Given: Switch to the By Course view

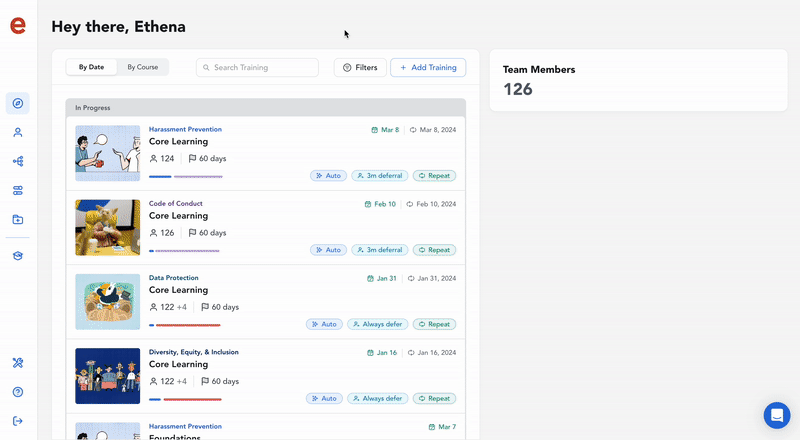Looking at the screenshot, I should tap(142, 67).
